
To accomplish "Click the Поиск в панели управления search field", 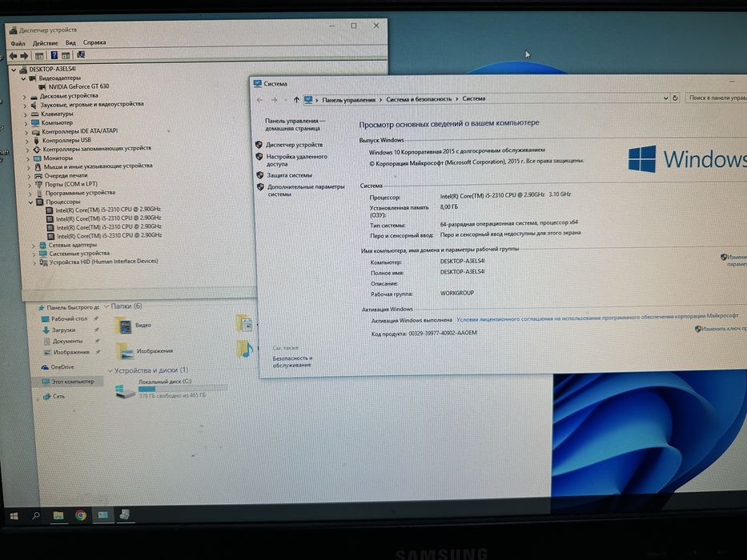I will coord(716,98).
